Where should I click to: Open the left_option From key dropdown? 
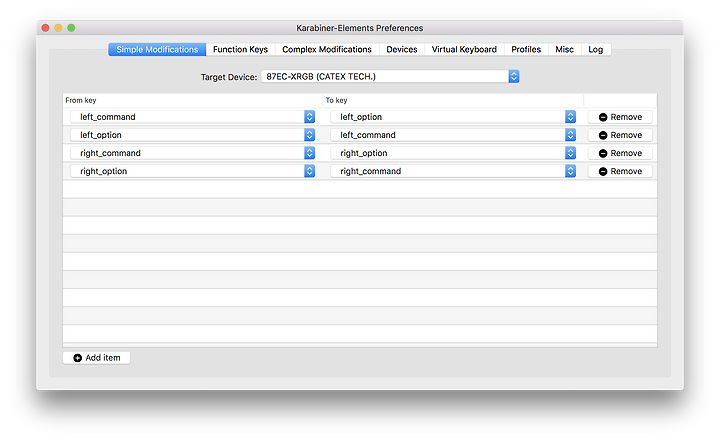click(x=192, y=135)
